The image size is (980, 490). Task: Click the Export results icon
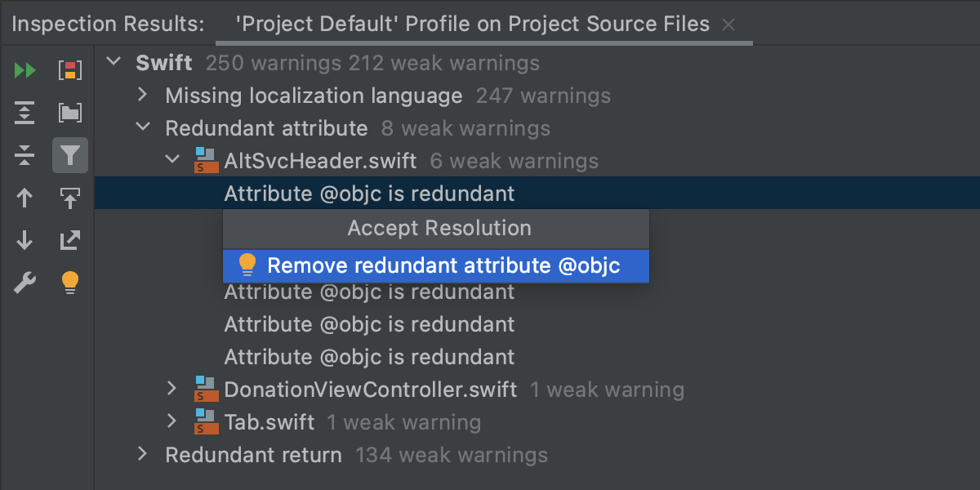pos(70,240)
